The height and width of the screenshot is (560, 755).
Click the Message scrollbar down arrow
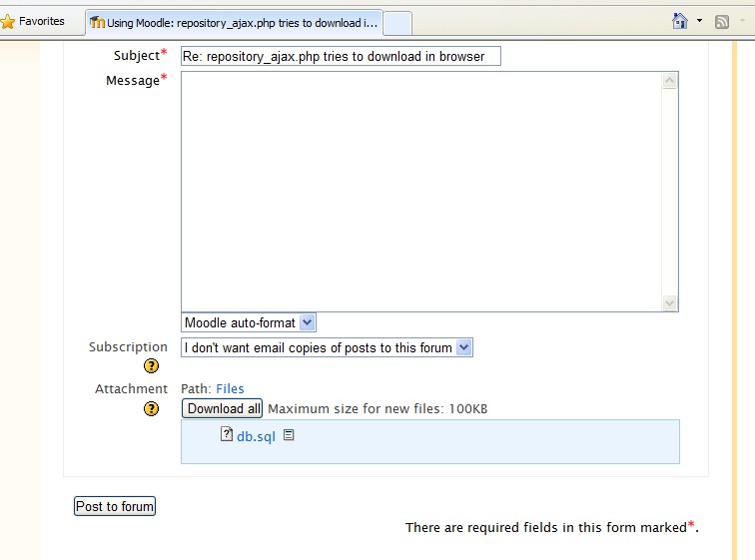[x=669, y=302]
